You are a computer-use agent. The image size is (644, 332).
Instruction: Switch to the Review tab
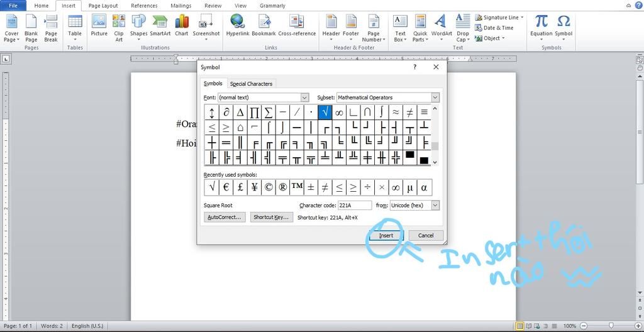pyautogui.click(x=213, y=6)
